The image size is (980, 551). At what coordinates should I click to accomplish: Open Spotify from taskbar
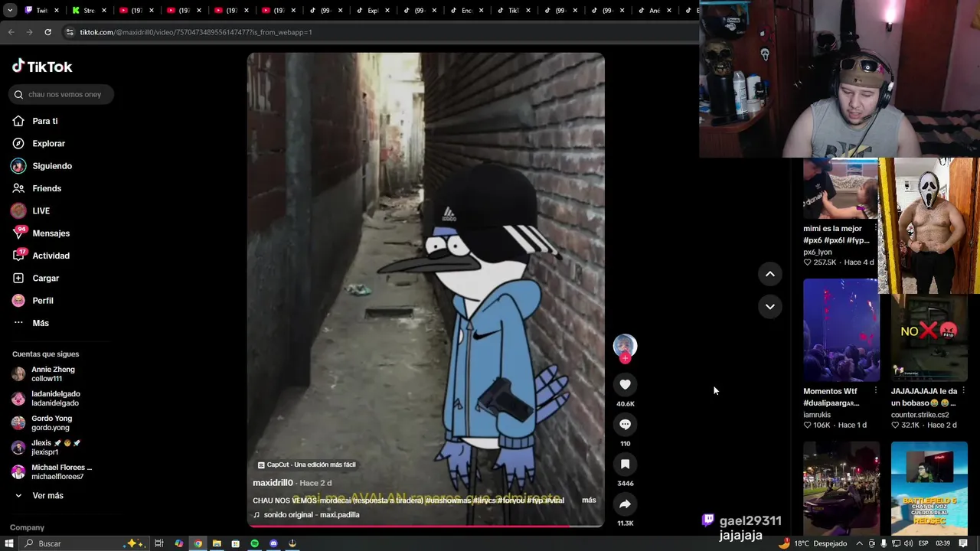pos(254,543)
